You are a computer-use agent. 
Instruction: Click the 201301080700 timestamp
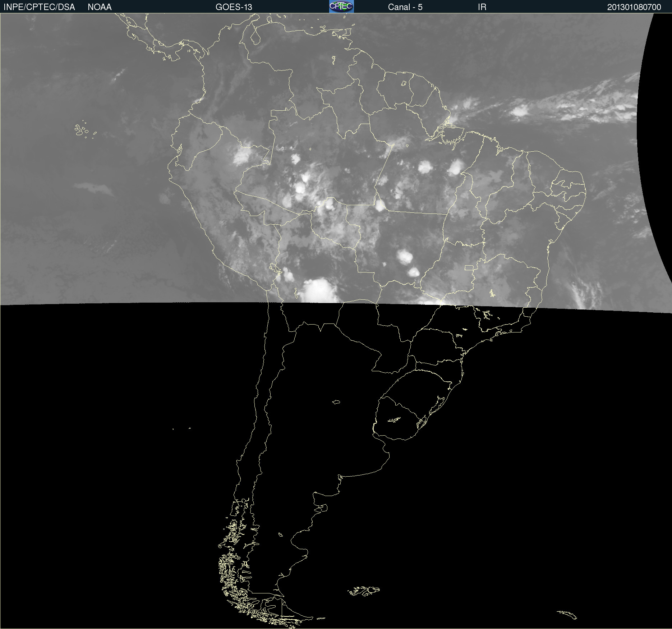pos(634,7)
